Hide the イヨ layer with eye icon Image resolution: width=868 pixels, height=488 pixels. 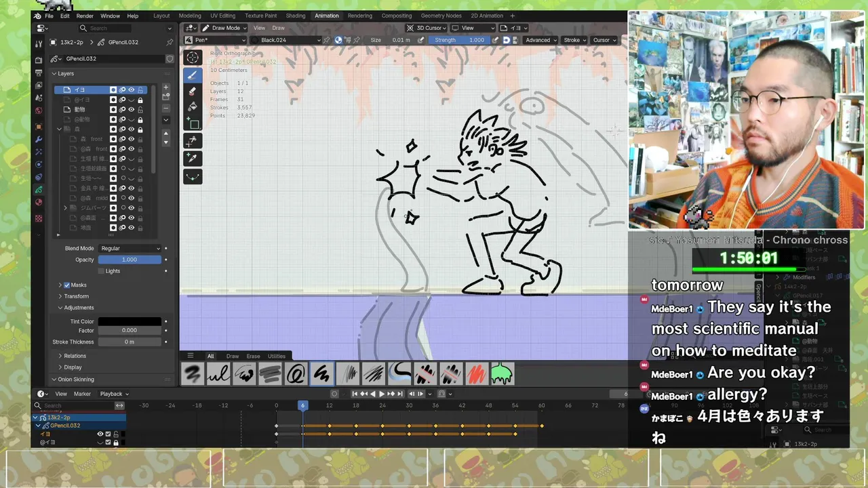(132, 89)
